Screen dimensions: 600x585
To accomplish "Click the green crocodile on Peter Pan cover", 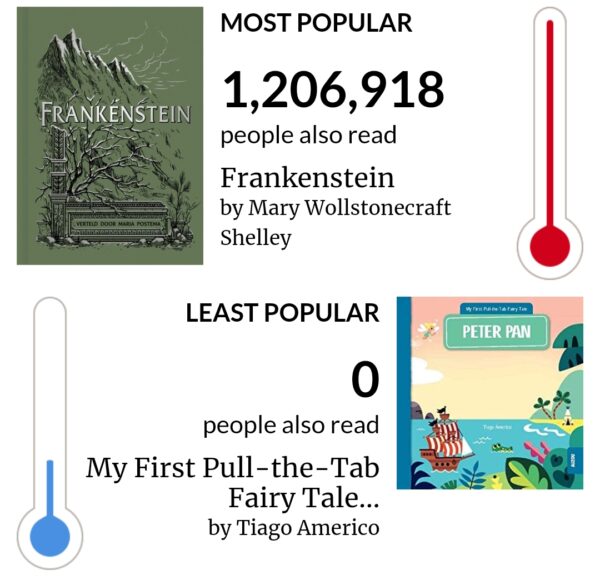I will [x=502, y=447].
